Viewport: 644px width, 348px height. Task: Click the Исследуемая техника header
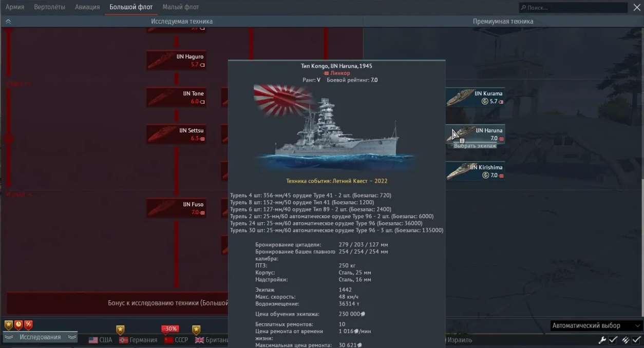182,22
